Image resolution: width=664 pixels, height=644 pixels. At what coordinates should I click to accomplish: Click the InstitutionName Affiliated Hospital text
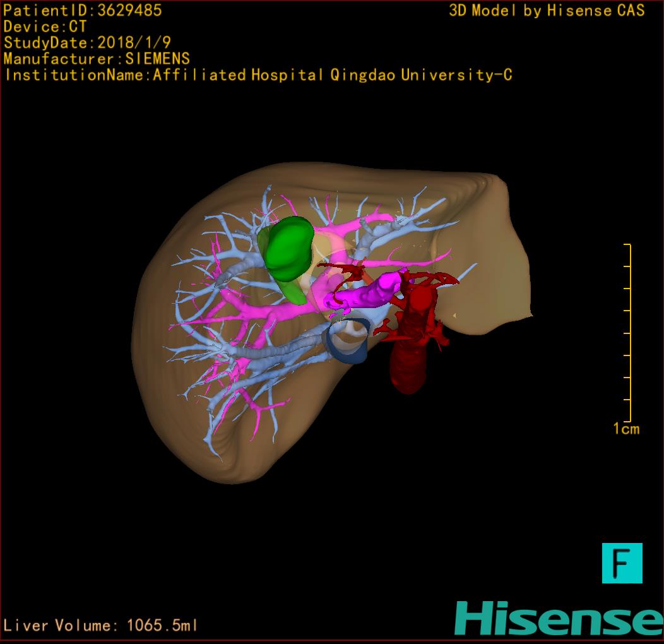258,75
